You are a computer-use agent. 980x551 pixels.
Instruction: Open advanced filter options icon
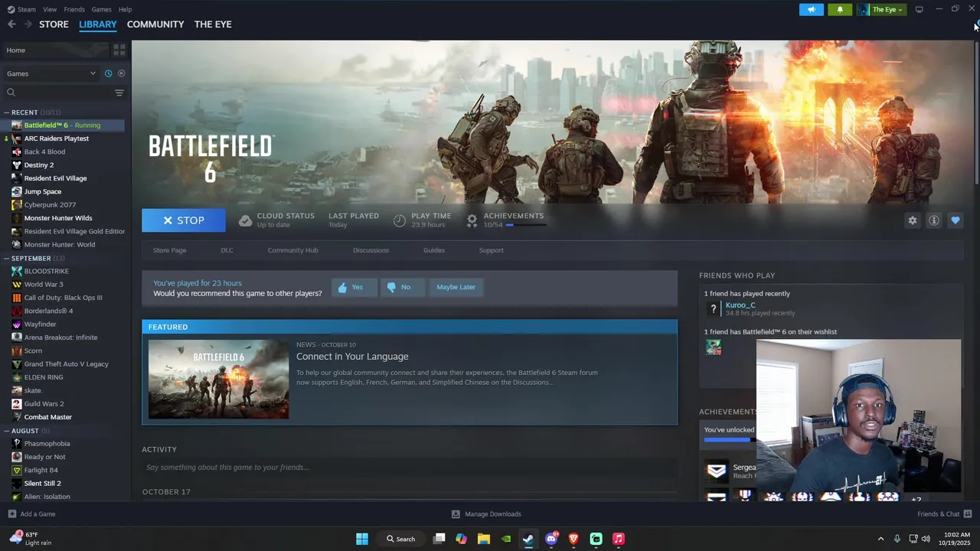(119, 93)
